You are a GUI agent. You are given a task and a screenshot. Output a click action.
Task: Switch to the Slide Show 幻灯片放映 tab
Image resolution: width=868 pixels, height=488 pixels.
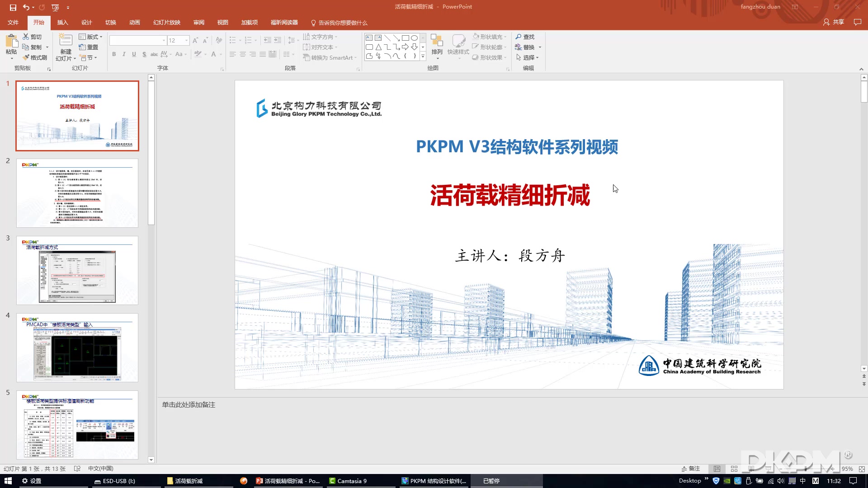click(x=166, y=23)
